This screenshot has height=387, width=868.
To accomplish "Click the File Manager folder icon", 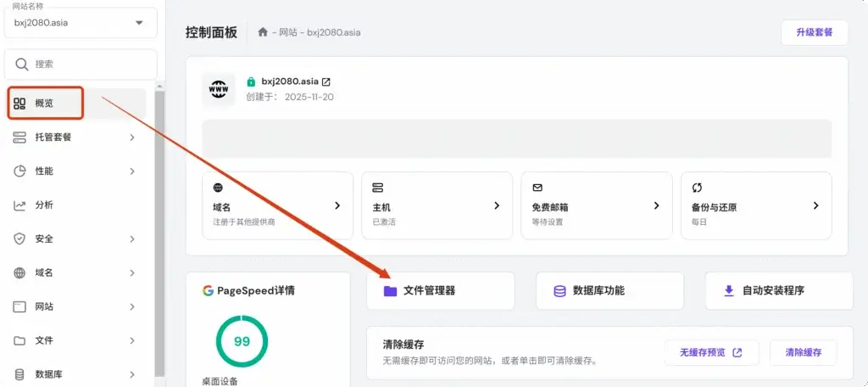I will pos(390,290).
